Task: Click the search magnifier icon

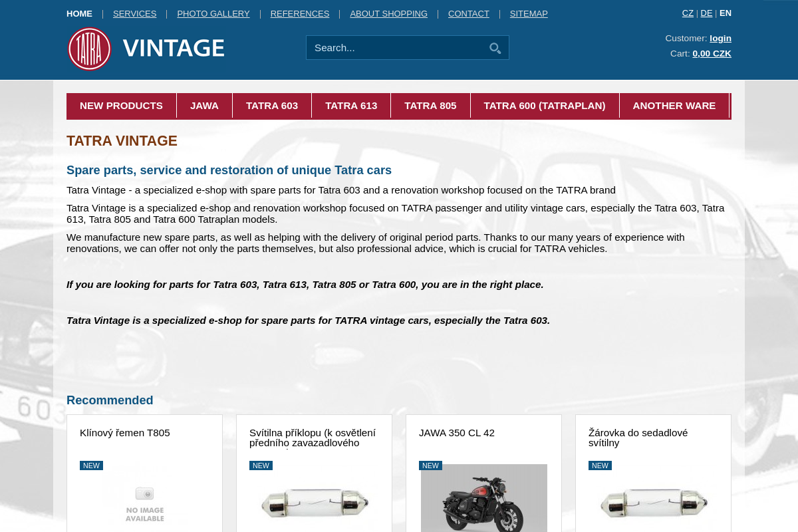Action: point(495,48)
